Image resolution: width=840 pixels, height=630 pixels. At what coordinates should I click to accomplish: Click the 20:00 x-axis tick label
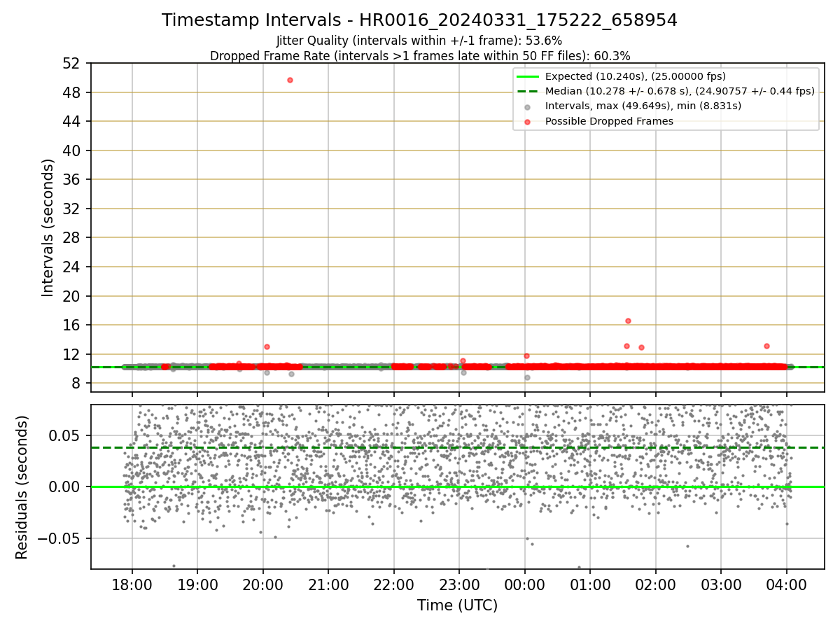pyautogui.click(x=262, y=584)
